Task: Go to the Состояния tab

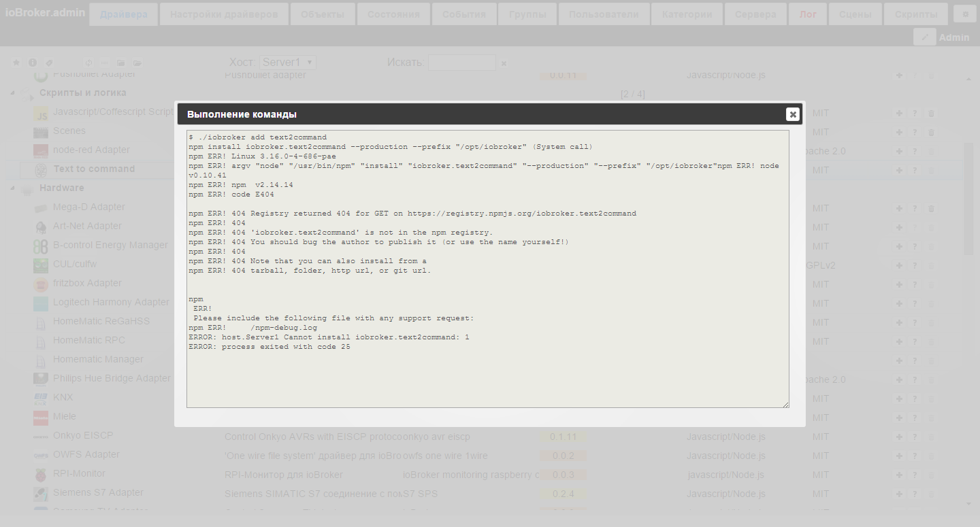Action: click(393, 14)
